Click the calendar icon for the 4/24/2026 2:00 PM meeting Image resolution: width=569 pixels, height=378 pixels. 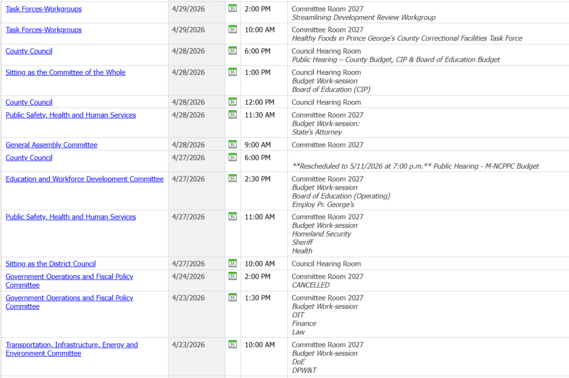(x=233, y=276)
